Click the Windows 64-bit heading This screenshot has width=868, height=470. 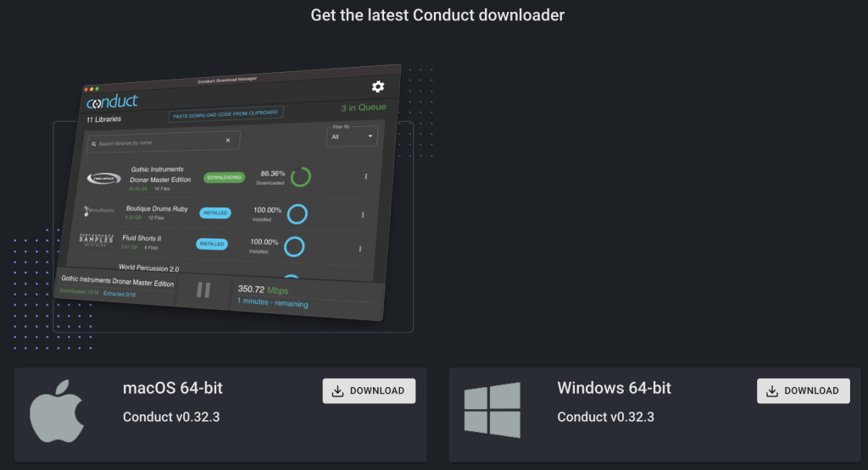(614, 388)
